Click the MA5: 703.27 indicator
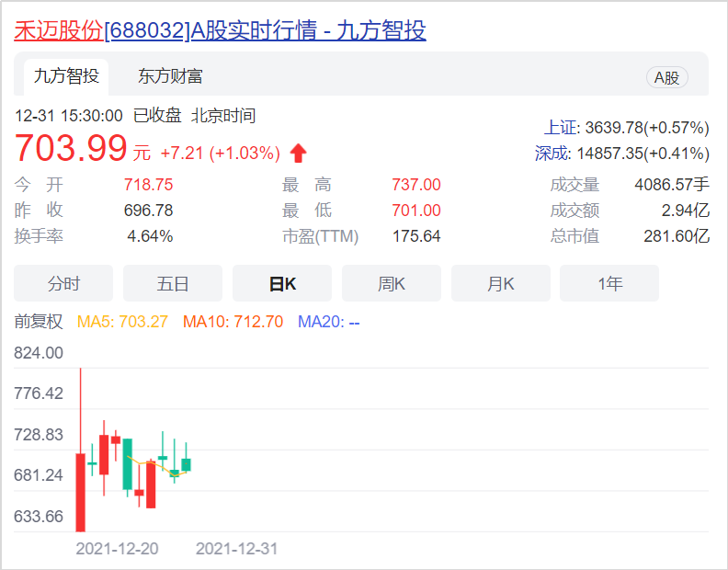The image size is (728, 570). click(122, 322)
